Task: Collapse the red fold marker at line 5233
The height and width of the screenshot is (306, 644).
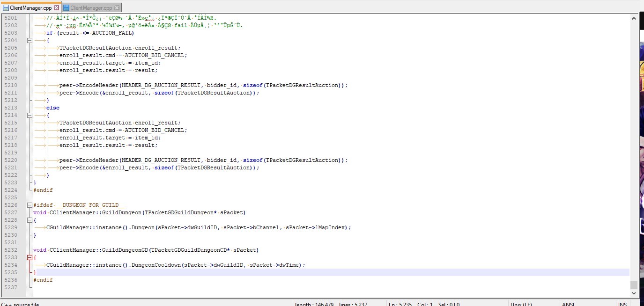Action: click(30, 257)
